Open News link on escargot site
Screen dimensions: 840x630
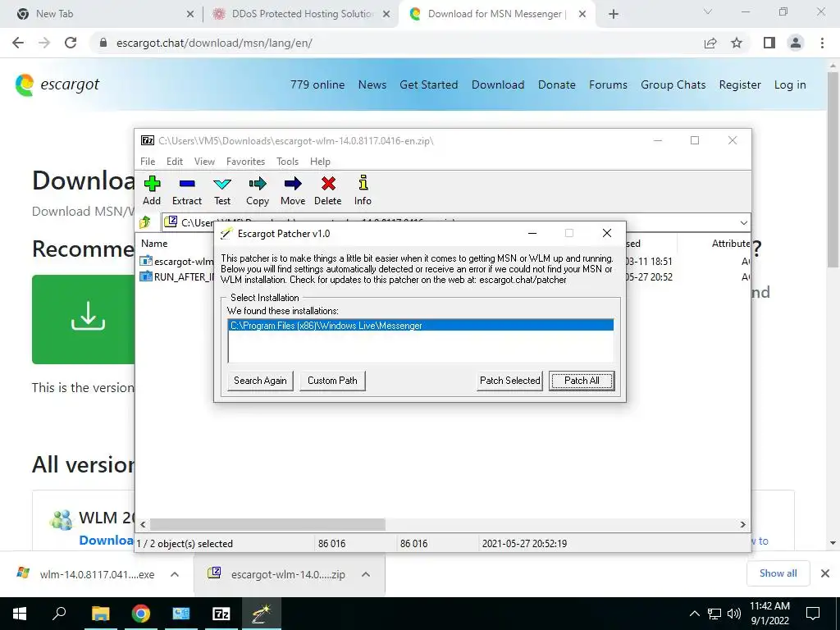(x=372, y=84)
